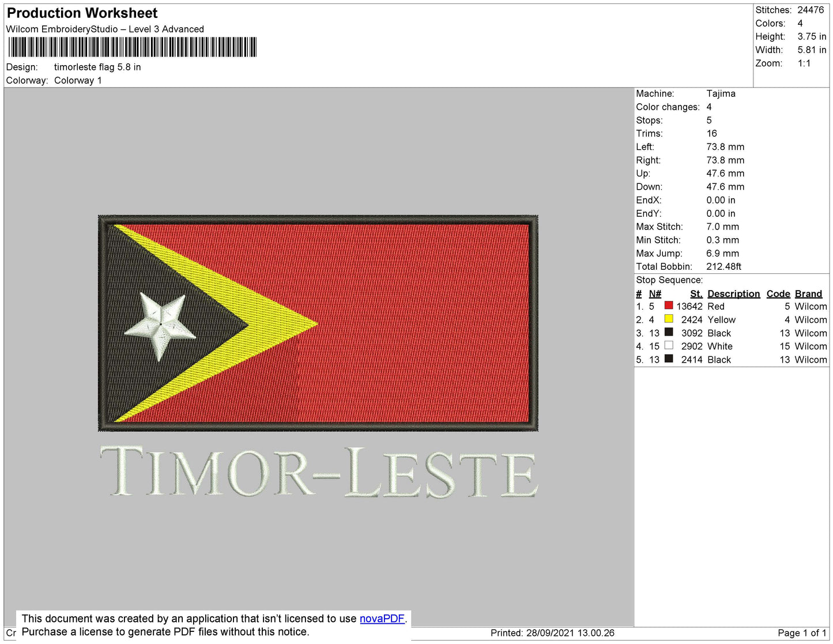Click 'Page 1 of 1' footer text
This screenshot has width=833, height=644.
(802, 633)
